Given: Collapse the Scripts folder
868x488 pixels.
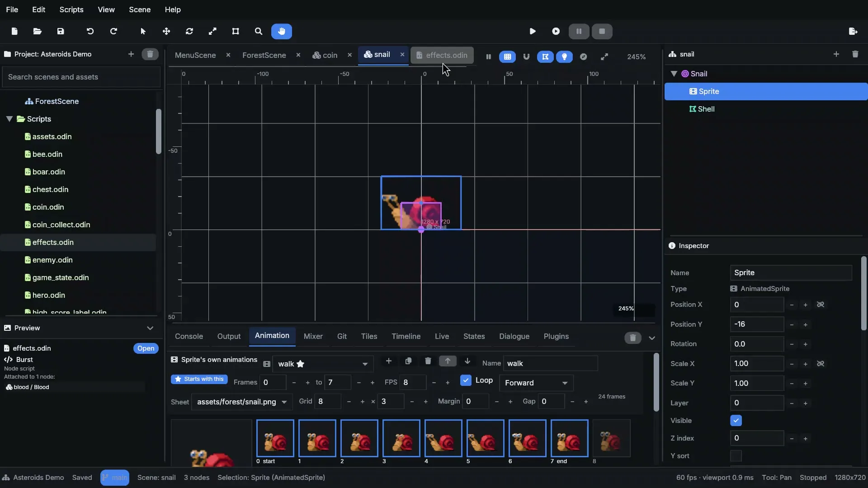Looking at the screenshot, I should click(9, 119).
